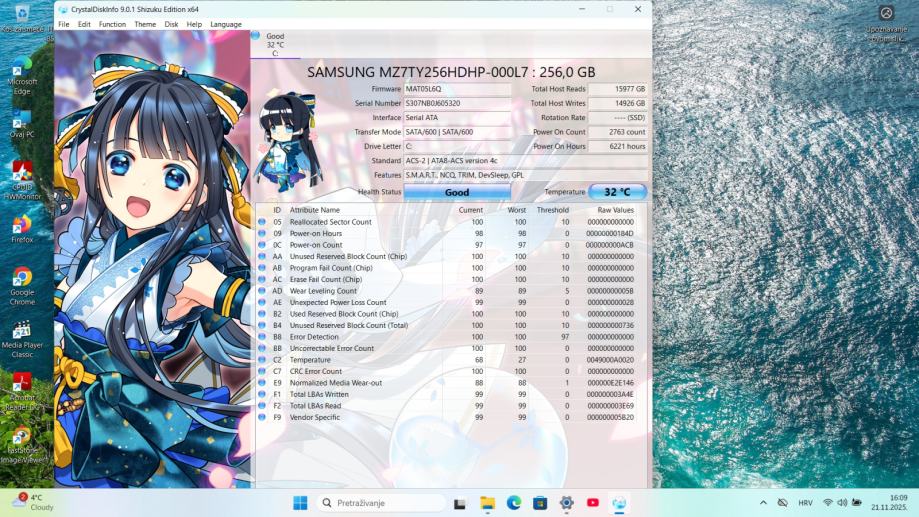Viewport: 919px width, 517px height.
Task: Click the Attribute Name column header
Action: coord(315,210)
